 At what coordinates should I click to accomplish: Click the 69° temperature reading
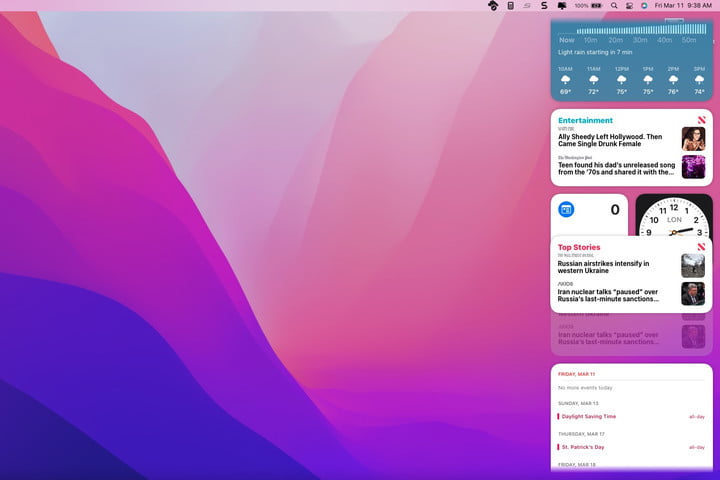565,92
